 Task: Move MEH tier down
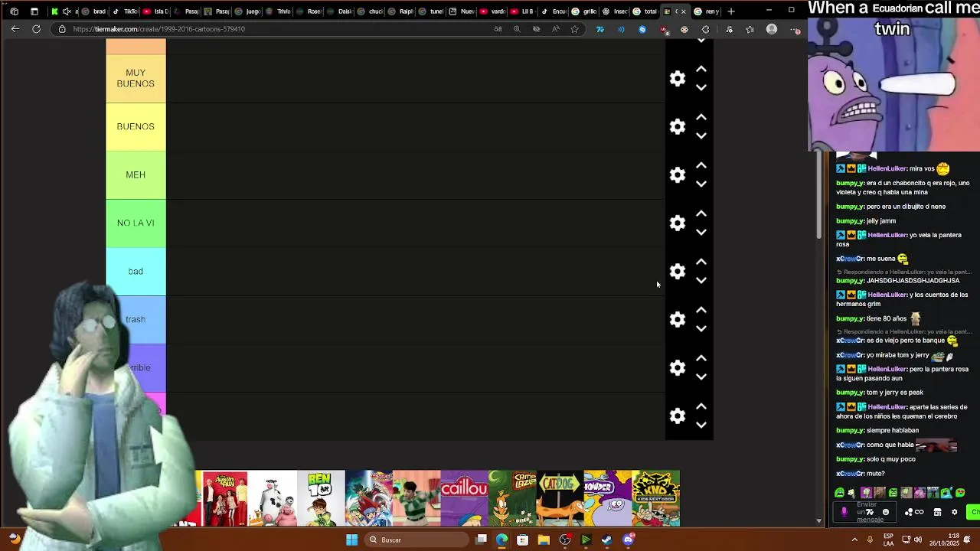point(701,184)
